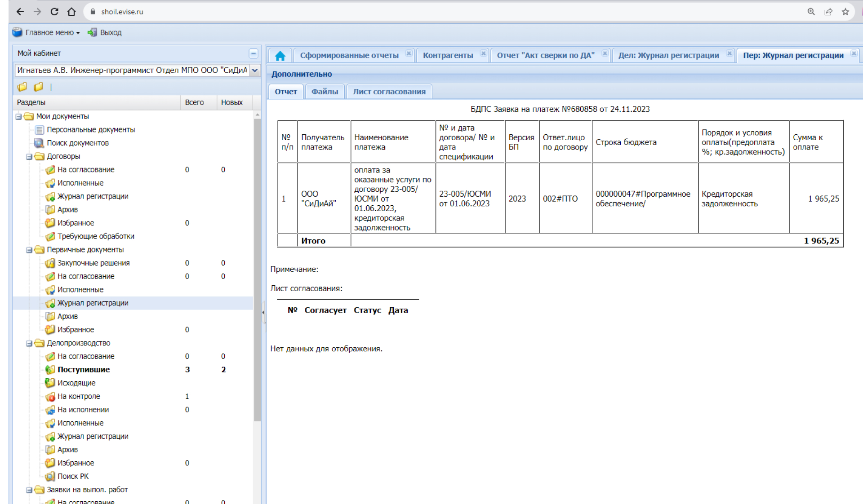The width and height of the screenshot is (863, 504).
Task: Go to browser home page
Action: (x=71, y=12)
